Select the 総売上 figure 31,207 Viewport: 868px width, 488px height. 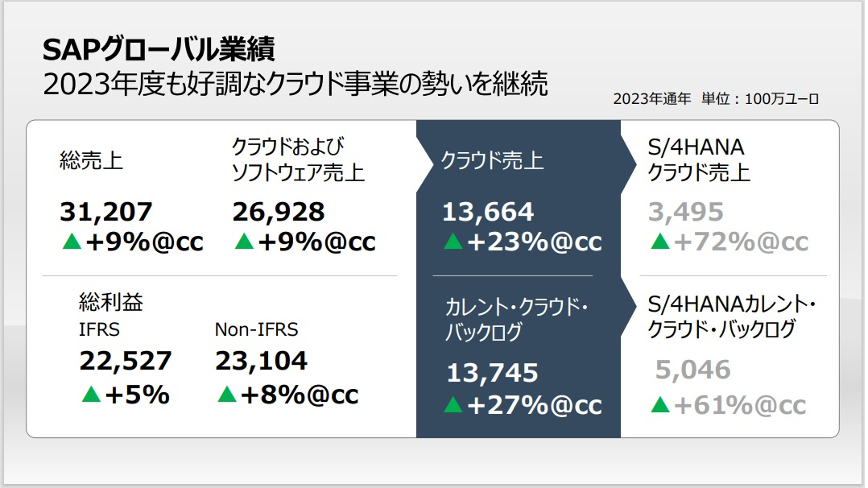[x=105, y=212]
